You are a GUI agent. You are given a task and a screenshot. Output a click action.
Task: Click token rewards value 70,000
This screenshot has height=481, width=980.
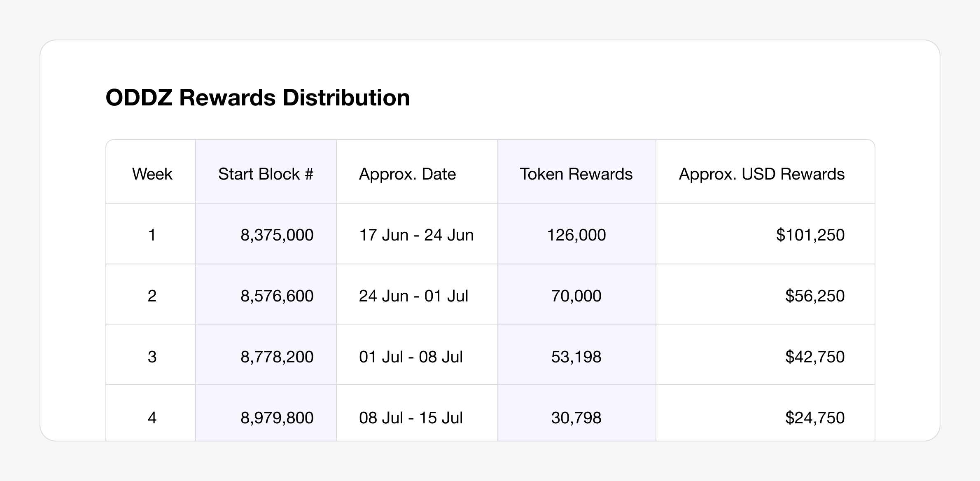point(576,296)
